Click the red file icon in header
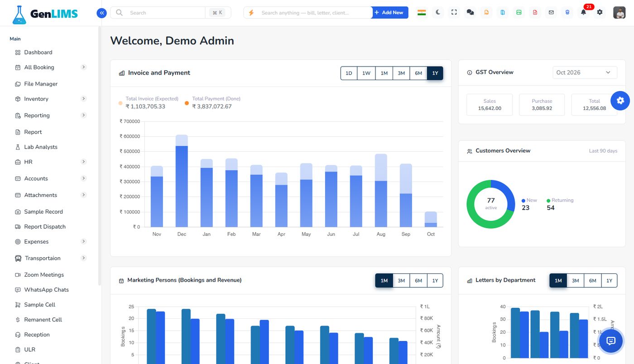 click(x=535, y=13)
